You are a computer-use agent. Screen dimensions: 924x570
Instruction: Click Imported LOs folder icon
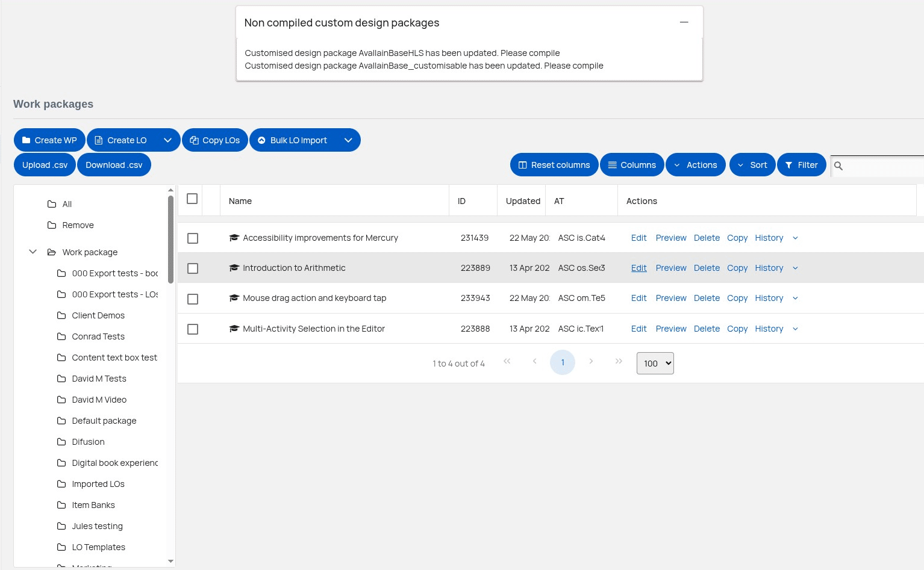tap(61, 484)
